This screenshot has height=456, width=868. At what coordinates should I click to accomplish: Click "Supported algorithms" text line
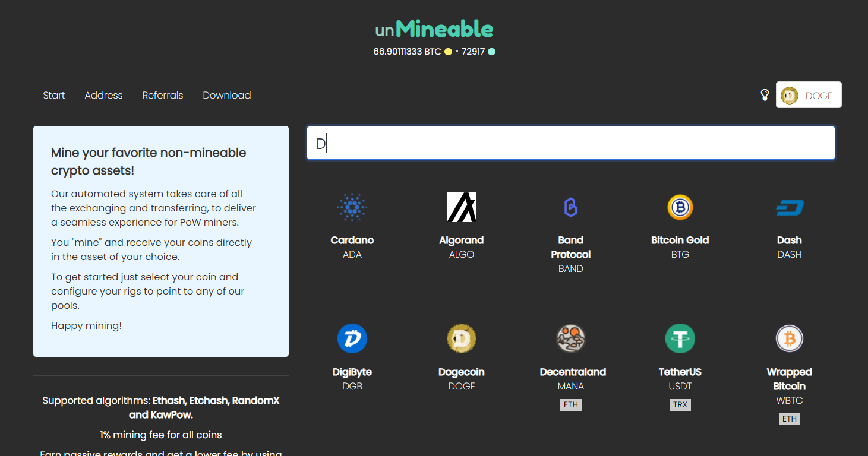tap(161, 408)
